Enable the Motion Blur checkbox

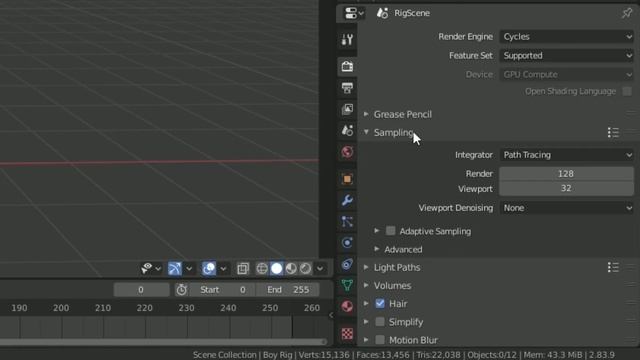[x=380, y=340]
